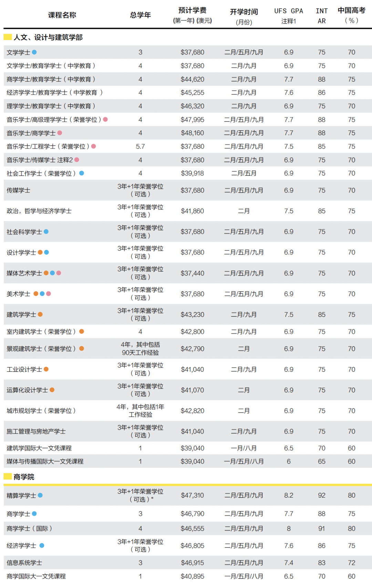Viewport: 372px width, 588px height.
Task: Click the $42,790 tuition value
Action: pyautogui.click(x=193, y=349)
